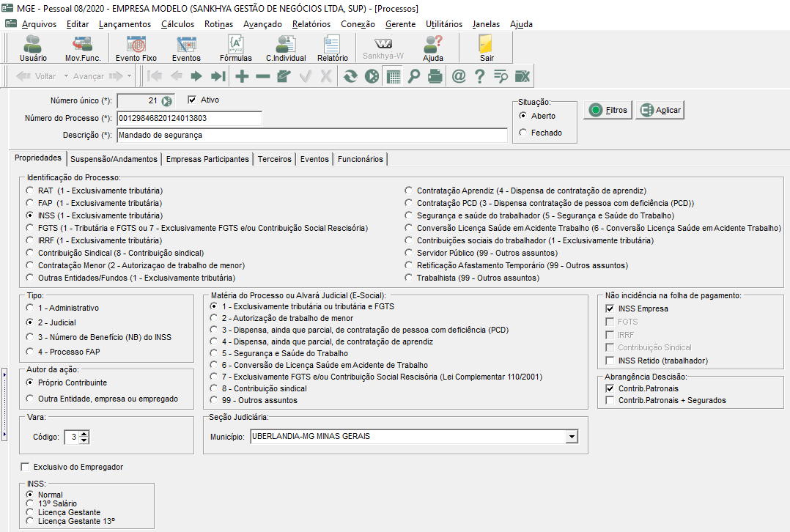The height and width of the screenshot is (532, 790).
Task: Click the Descrição text field
Action: pyautogui.click(x=312, y=135)
